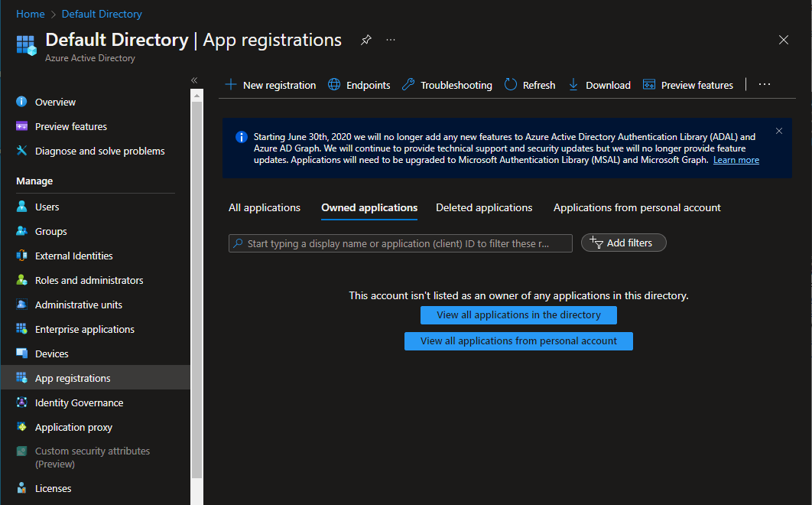Click the Roles and administrators icon
This screenshot has height=505, width=812.
pos(21,280)
